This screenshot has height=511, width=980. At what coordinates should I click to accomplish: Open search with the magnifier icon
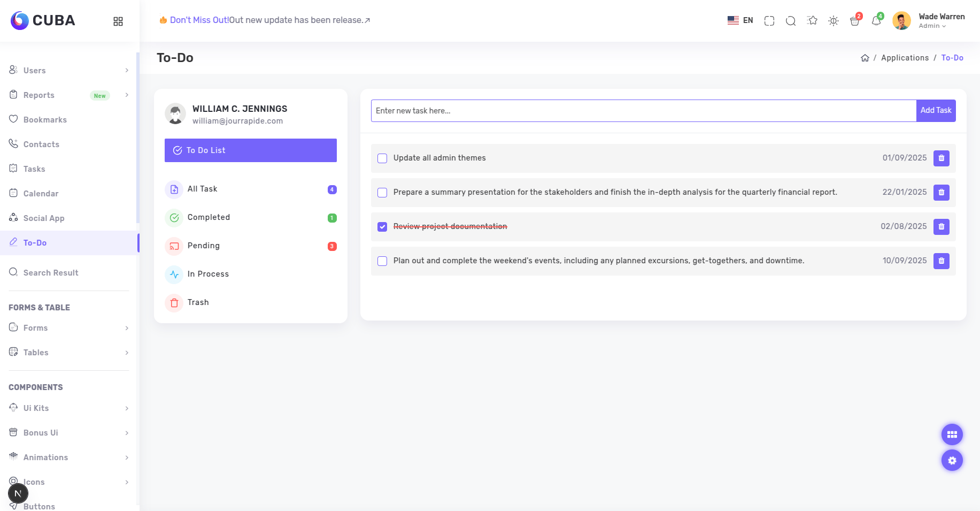click(790, 21)
